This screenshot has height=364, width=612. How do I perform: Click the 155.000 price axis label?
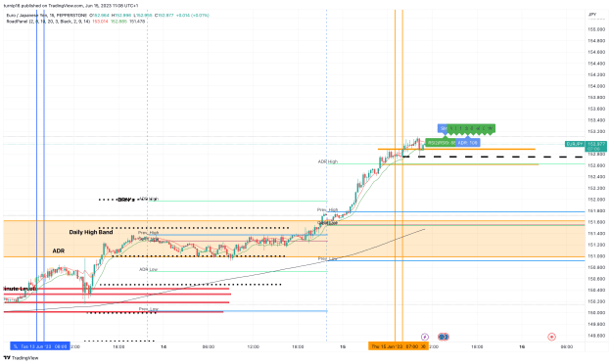click(x=596, y=29)
